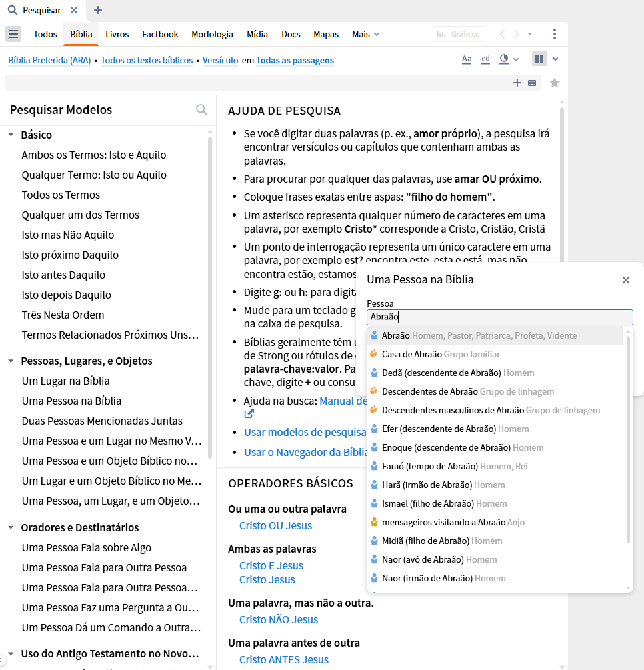Collapse Uso do Antigo Testamento section
The image size is (644, 670).
(x=11, y=654)
